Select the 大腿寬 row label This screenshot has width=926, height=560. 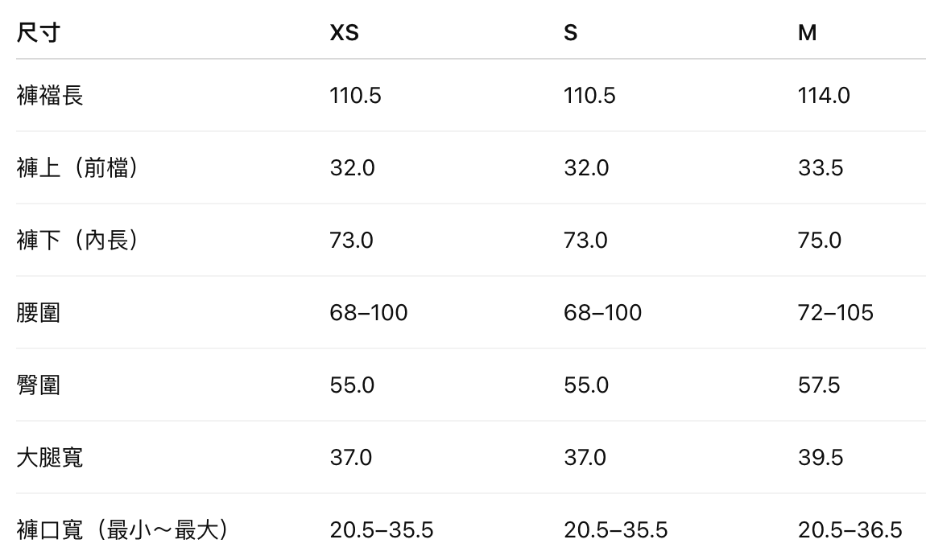50,458
